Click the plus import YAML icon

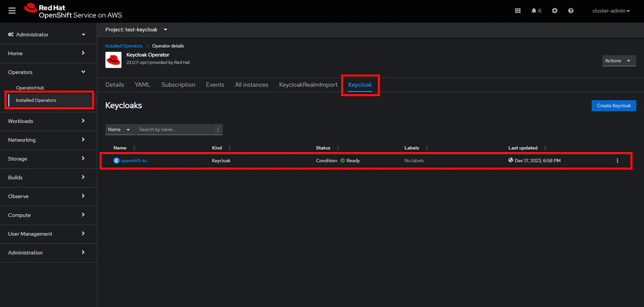coord(554,11)
